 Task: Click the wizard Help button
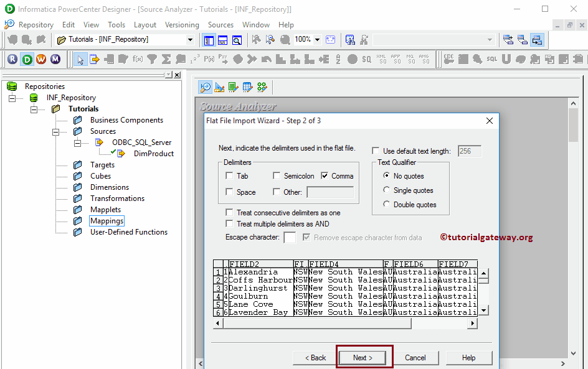tap(469, 358)
